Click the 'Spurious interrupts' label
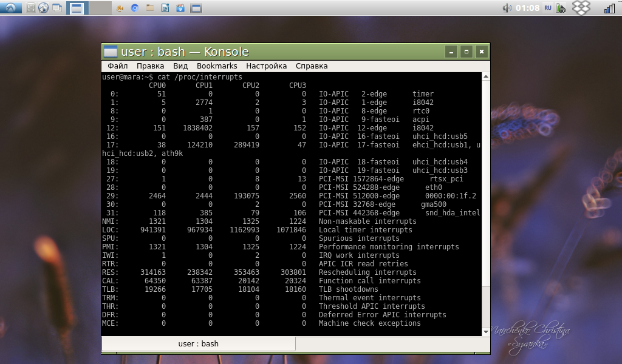622x364 pixels. tap(359, 238)
